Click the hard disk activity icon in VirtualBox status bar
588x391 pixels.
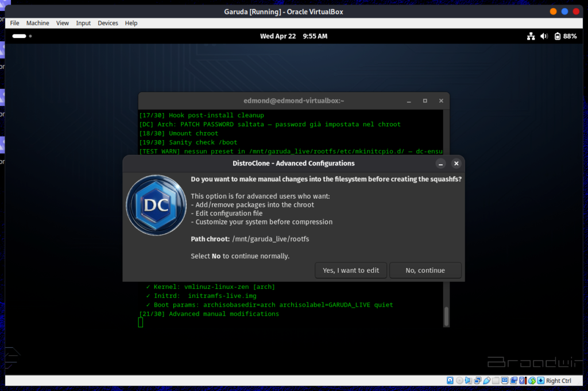click(x=450, y=380)
